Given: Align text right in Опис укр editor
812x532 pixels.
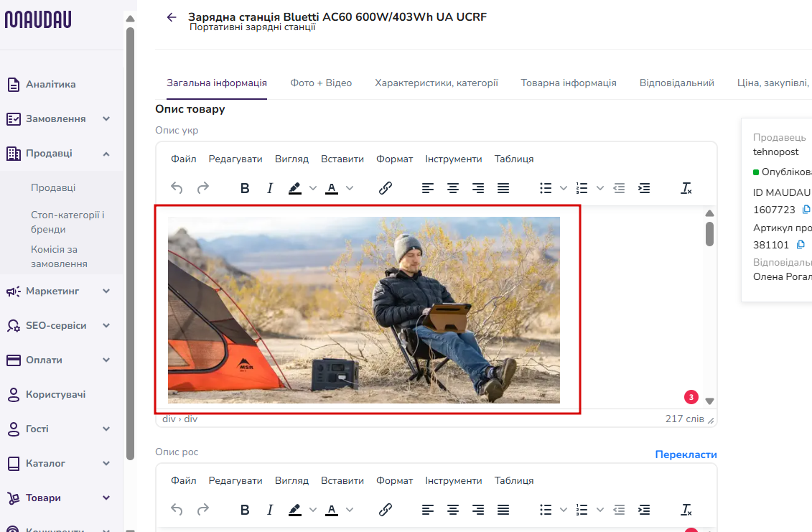Looking at the screenshot, I should pos(478,188).
